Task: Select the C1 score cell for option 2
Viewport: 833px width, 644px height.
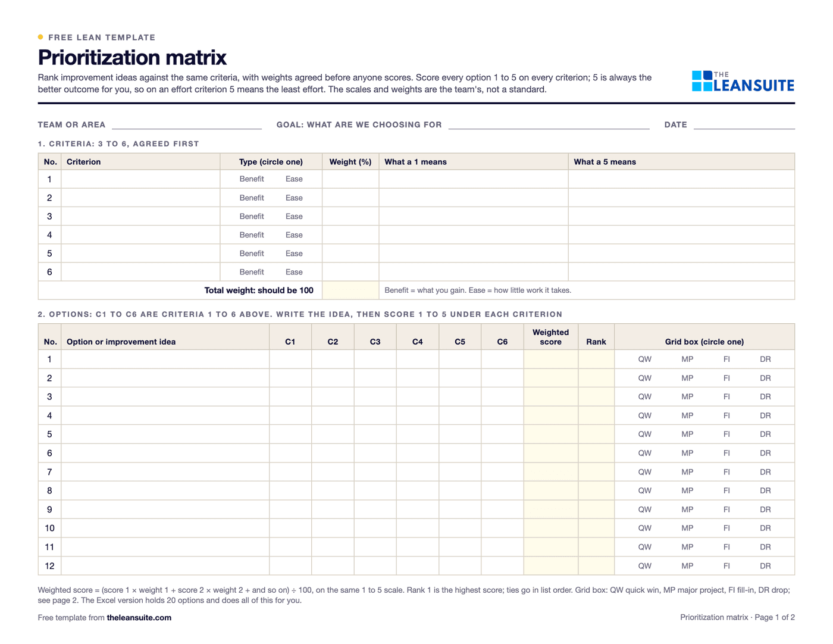Action: [290, 378]
